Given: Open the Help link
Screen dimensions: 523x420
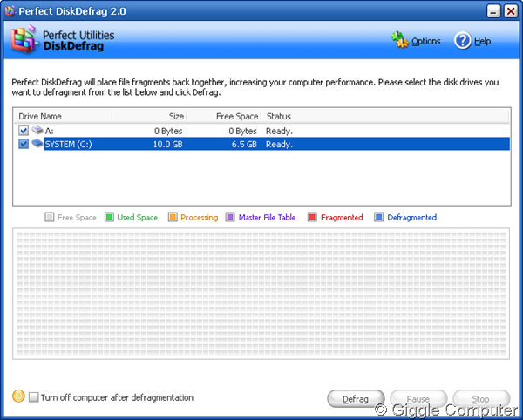Looking at the screenshot, I should (482, 41).
